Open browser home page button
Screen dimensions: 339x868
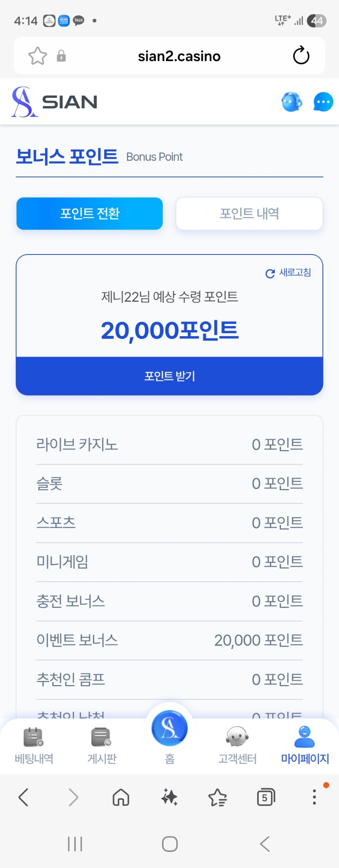pos(121,797)
